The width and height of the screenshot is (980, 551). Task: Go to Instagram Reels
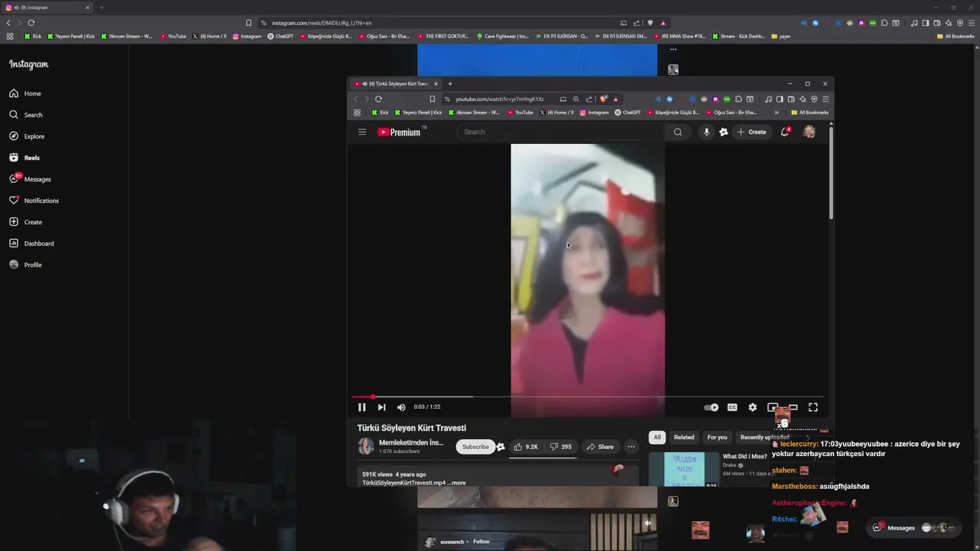point(24,158)
